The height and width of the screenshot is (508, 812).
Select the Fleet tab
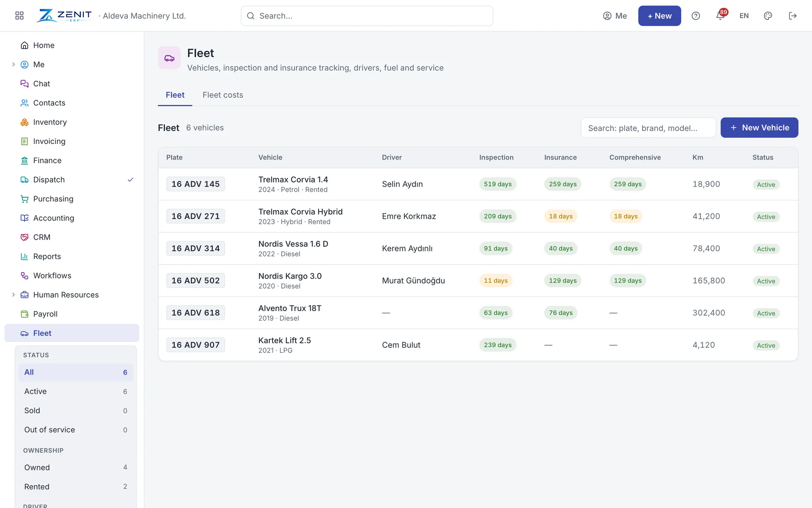[175, 95]
